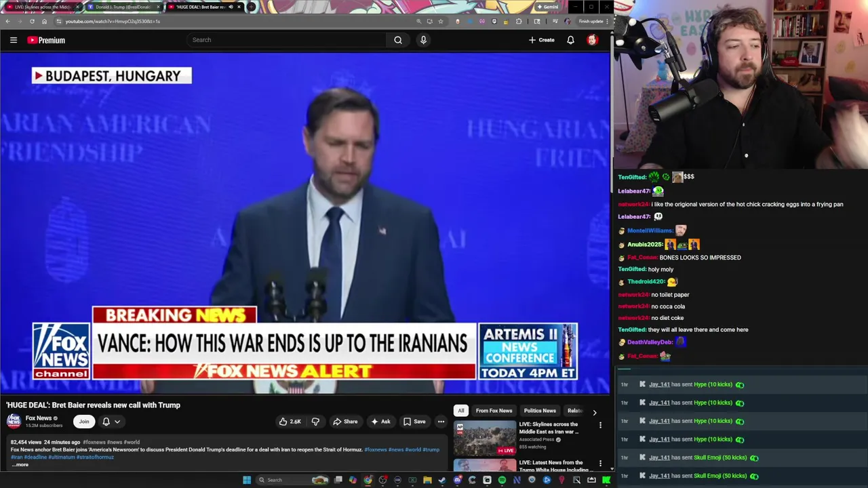
Task: Click the streamer webcam overlay
Action: tap(741, 85)
